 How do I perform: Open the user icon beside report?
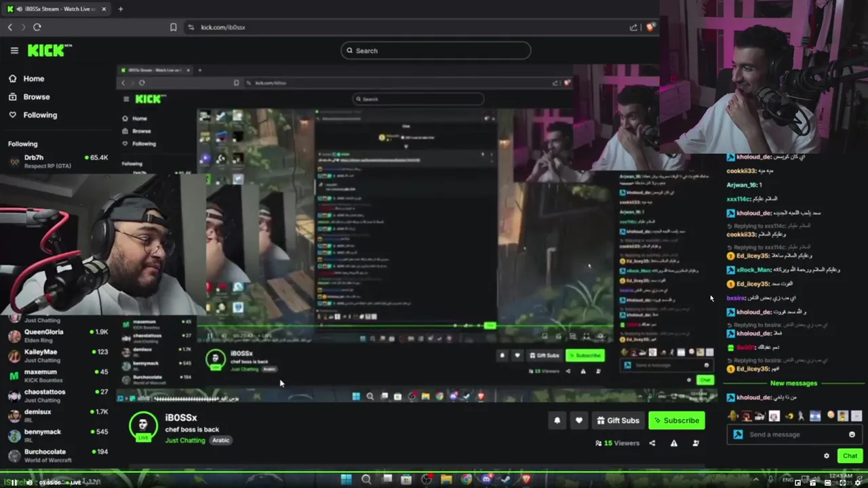tap(696, 443)
